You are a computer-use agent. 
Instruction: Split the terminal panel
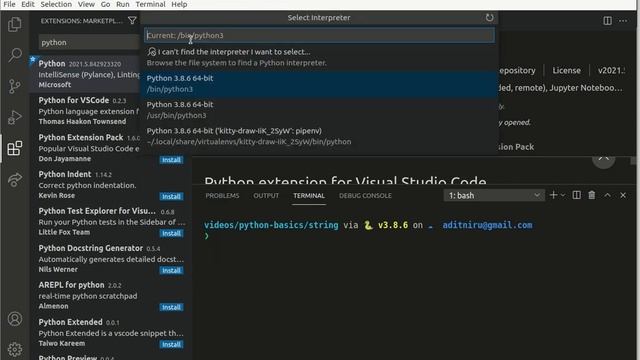576,195
